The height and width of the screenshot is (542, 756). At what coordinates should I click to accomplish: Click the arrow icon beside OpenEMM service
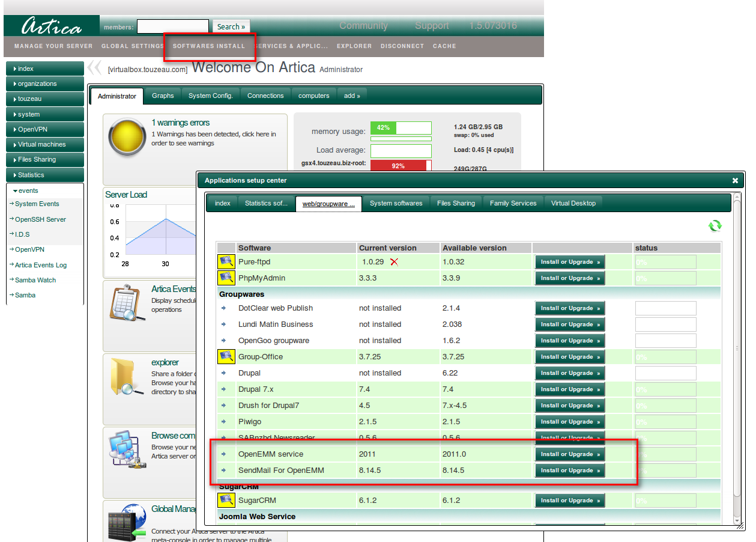[x=223, y=454]
